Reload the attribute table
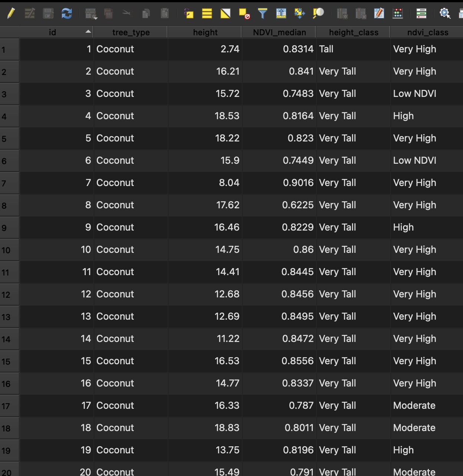The width and height of the screenshot is (463, 476). tap(67, 14)
